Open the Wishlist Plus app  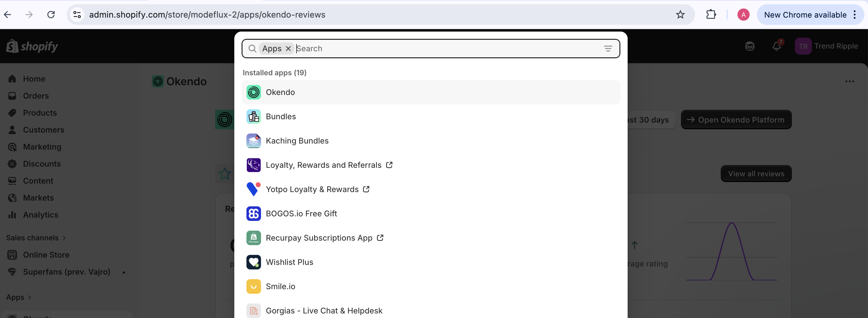tap(431, 262)
